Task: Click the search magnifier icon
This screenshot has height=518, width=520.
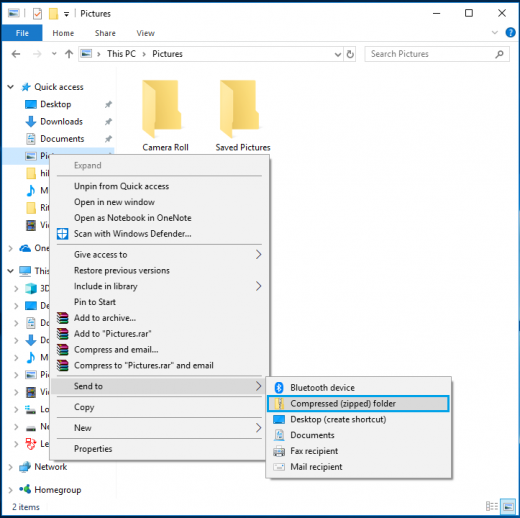Action: pyautogui.click(x=499, y=54)
